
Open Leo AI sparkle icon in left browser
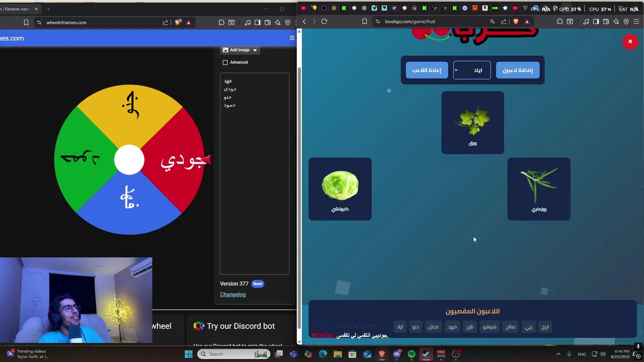point(278,22)
